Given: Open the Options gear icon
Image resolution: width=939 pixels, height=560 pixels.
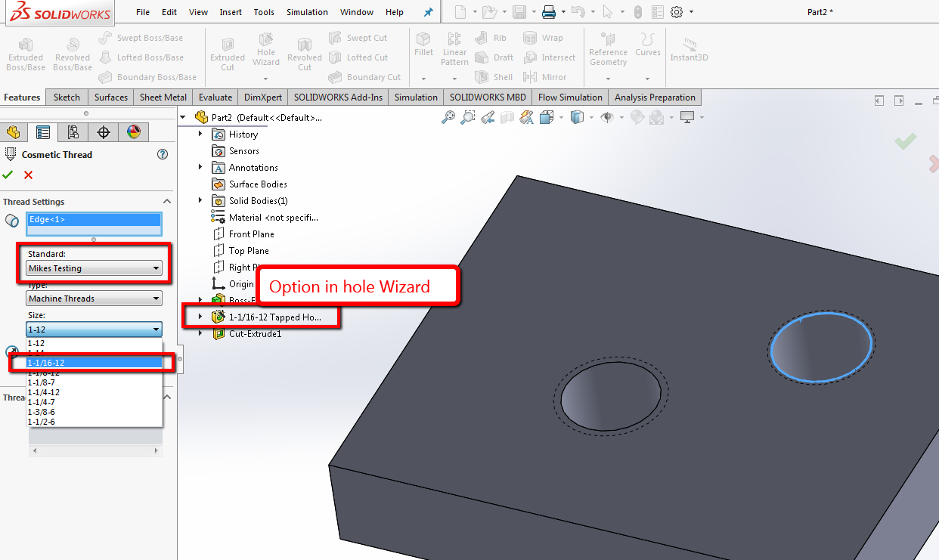Looking at the screenshot, I should [x=677, y=12].
